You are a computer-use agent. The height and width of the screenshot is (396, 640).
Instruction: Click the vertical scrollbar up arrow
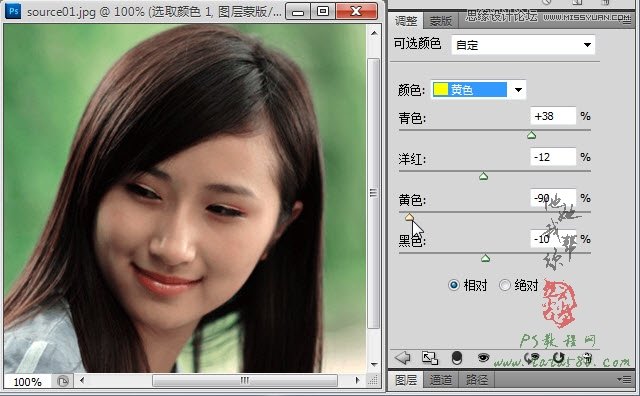[374, 33]
